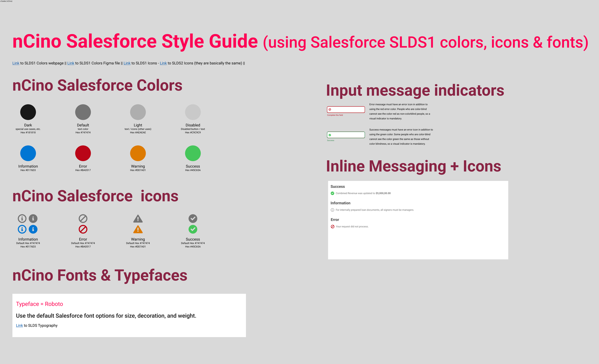Screen dimensions: 599x364
Task: Open Link to SLDS1 Colors Figma file
Action: (71, 63)
